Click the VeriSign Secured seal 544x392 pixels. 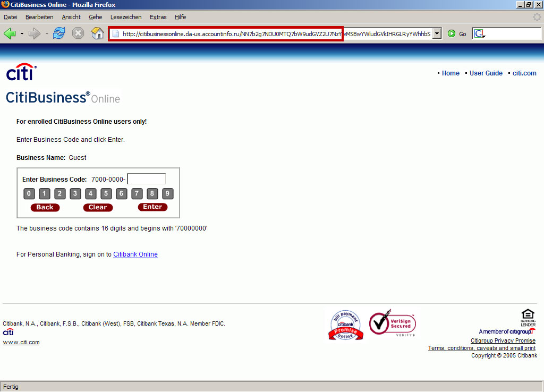tap(392, 323)
